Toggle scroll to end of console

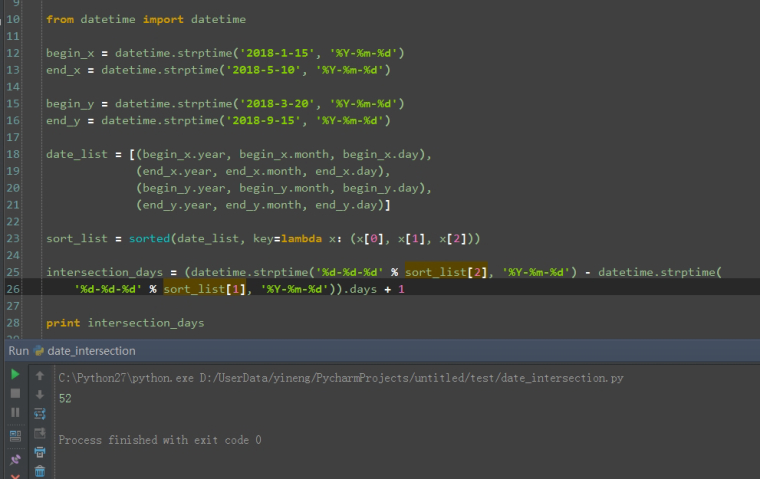click(40, 432)
